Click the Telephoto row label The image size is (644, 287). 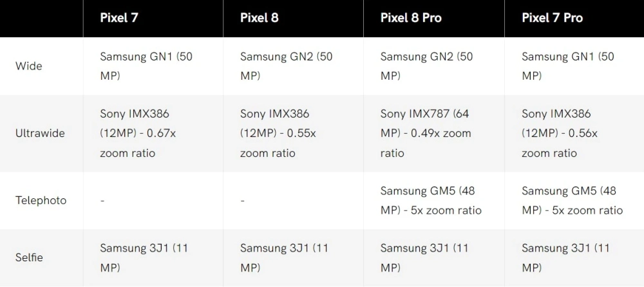(41, 200)
